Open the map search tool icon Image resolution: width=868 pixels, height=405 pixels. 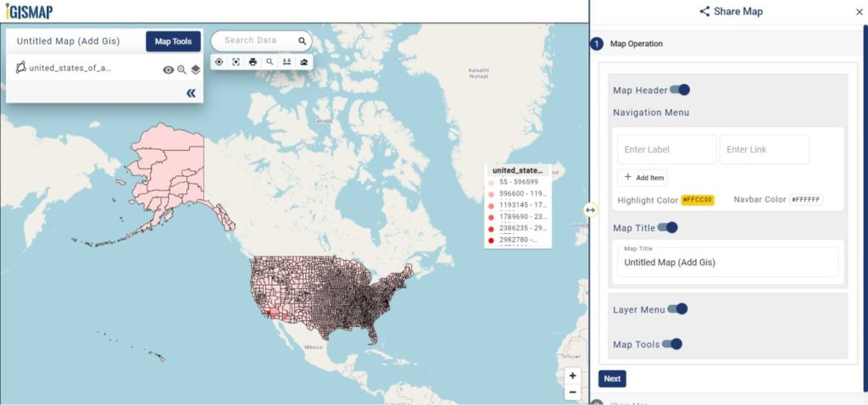[270, 62]
